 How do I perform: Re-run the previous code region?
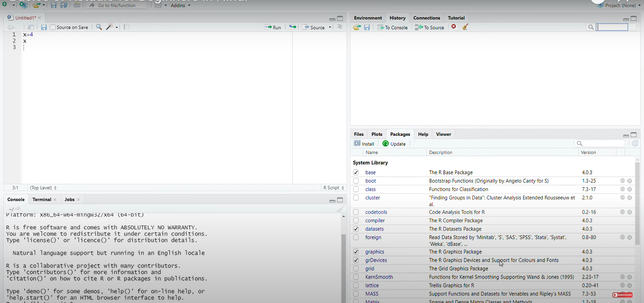292,27
